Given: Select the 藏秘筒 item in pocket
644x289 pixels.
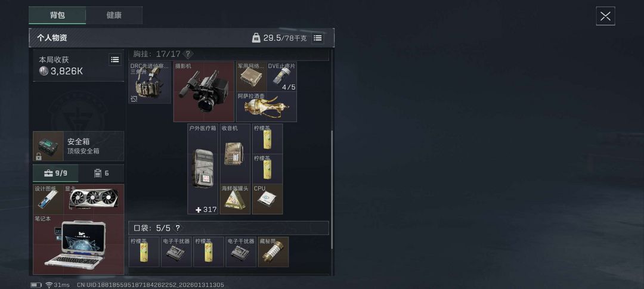Looking at the screenshot, I should (273, 251).
